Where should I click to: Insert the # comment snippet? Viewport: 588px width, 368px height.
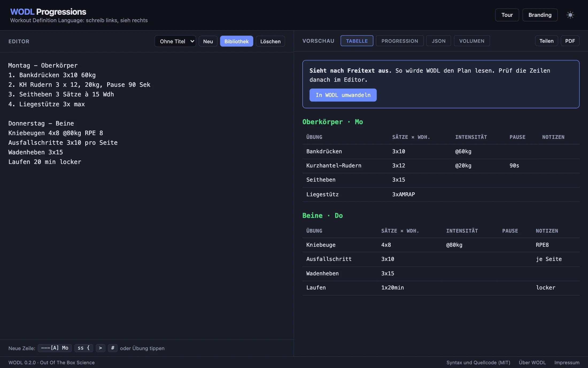coord(113,348)
